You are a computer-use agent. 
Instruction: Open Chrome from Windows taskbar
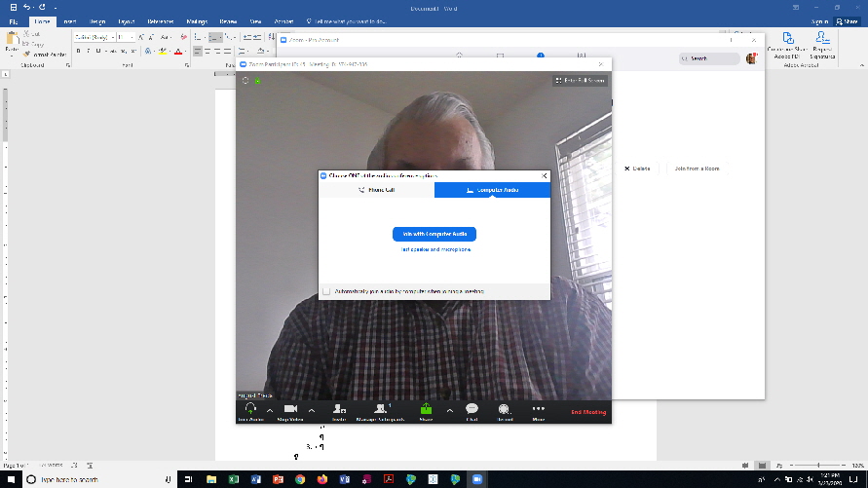(x=300, y=479)
